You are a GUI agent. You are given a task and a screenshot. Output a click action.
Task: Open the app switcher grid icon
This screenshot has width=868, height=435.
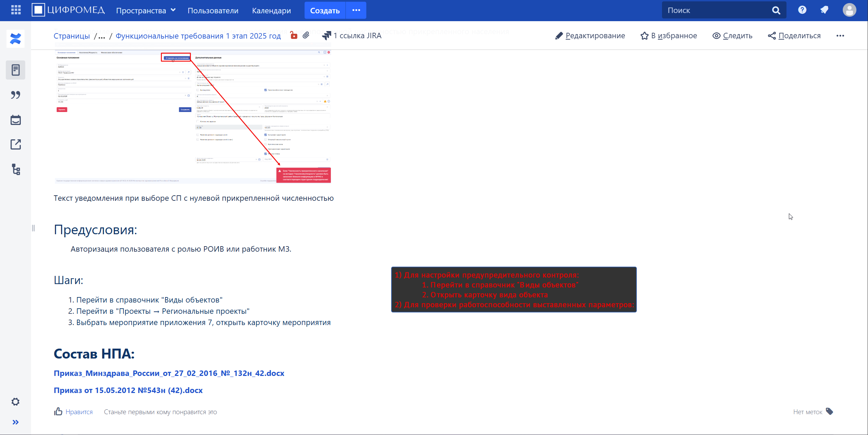[x=16, y=10]
